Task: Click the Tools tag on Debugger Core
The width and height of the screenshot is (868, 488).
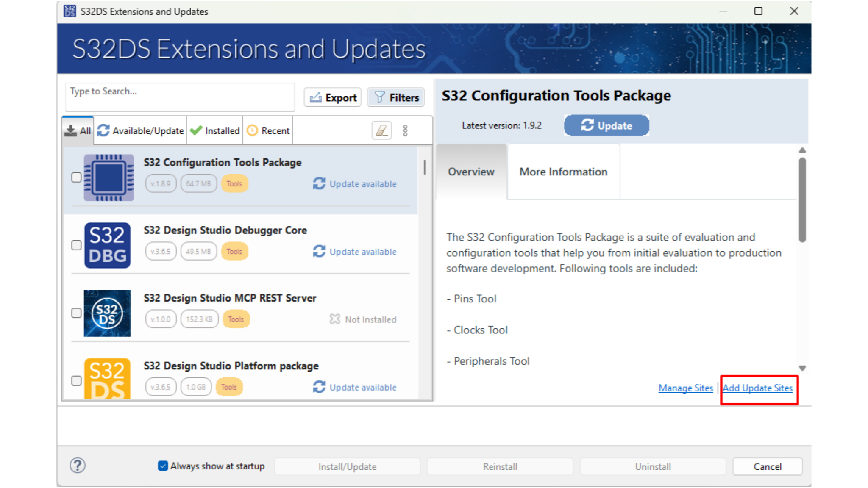Action: coord(234,251)
